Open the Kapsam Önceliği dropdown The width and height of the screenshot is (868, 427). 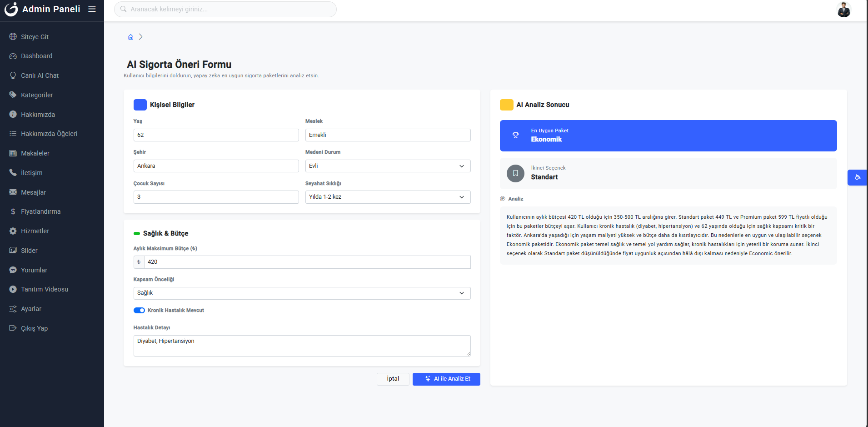(x=302, y=293)
